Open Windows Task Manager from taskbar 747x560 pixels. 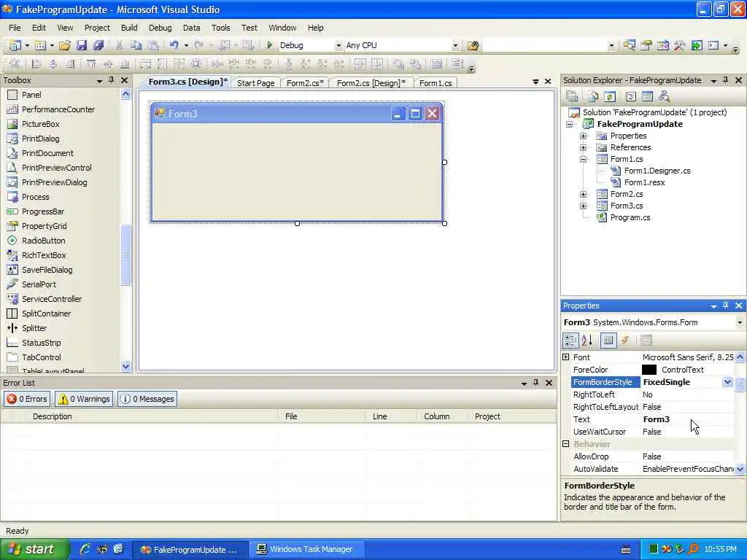[x=306, y=549]
